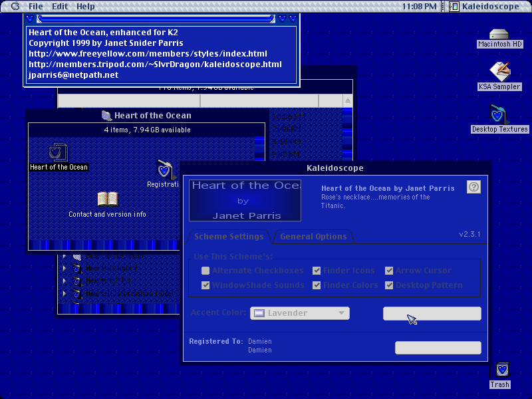Viewport: 532px width, 399px height.
Task: Click the info window's striped title bar
Action: 156,19
